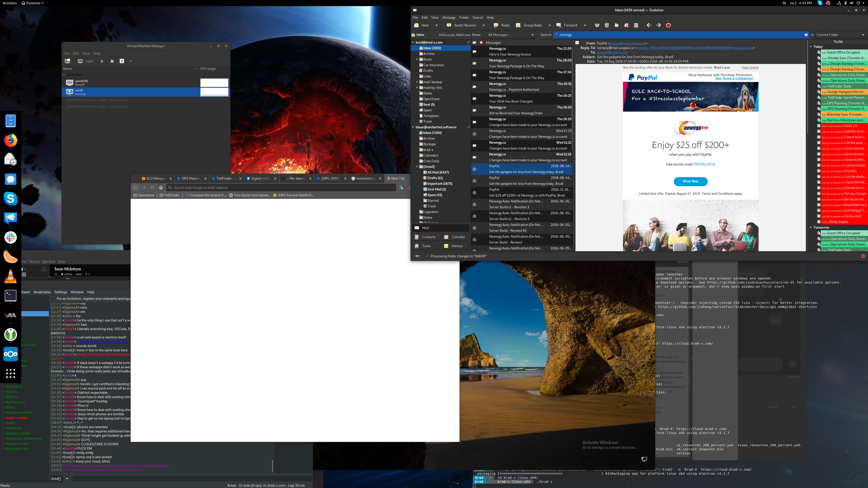Click the Not Junk icon in Evolution toolbar
The image size is (868, 488).
tap(626, 25)
